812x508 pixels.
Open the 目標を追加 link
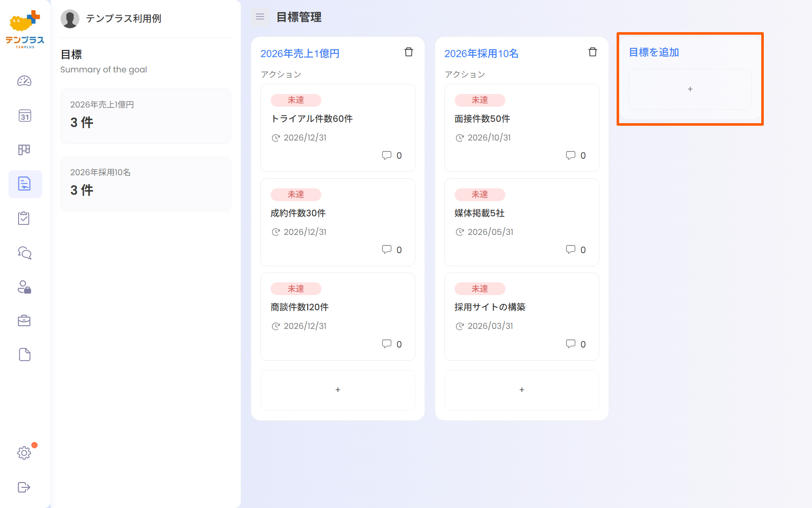(x=654, y=52)
